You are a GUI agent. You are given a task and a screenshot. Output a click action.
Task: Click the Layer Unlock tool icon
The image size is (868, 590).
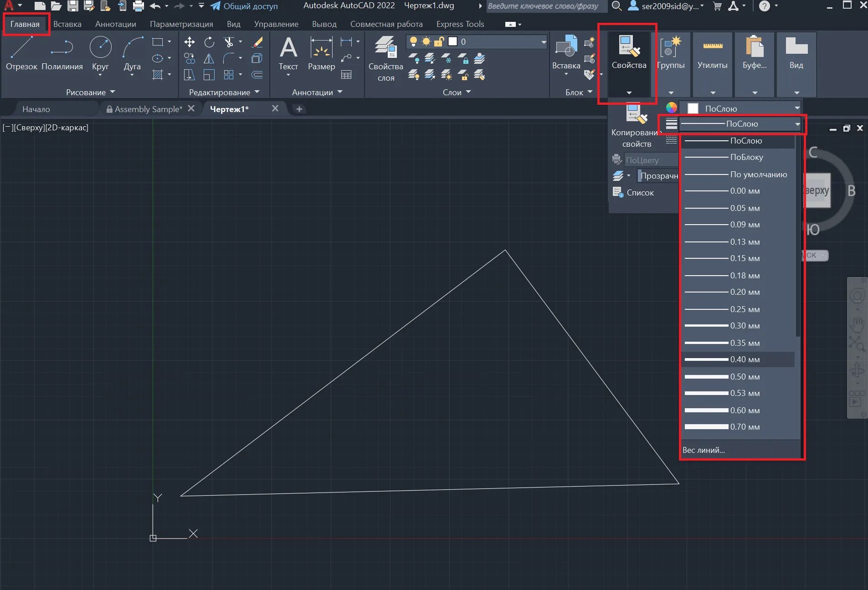tap(463, 75)
